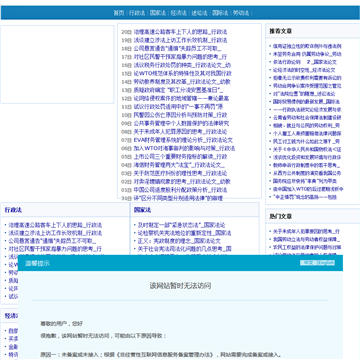Open the 12日 article on 网络侵权案件的地域管辖

(x=181, y=99)
